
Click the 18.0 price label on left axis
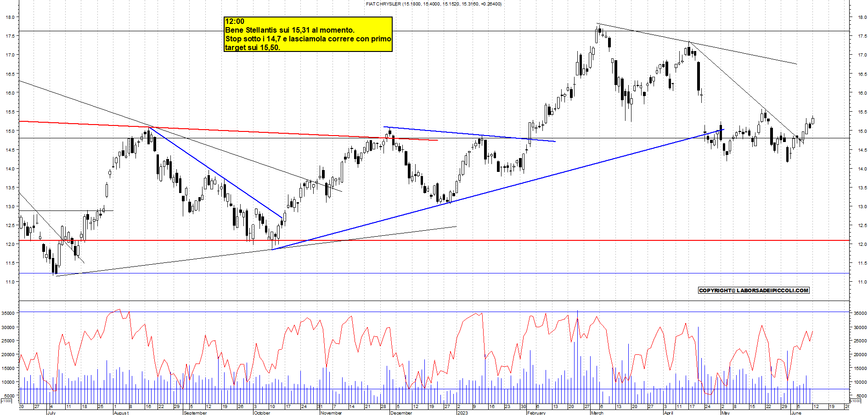pyautogui.click(x=10, y=17)
